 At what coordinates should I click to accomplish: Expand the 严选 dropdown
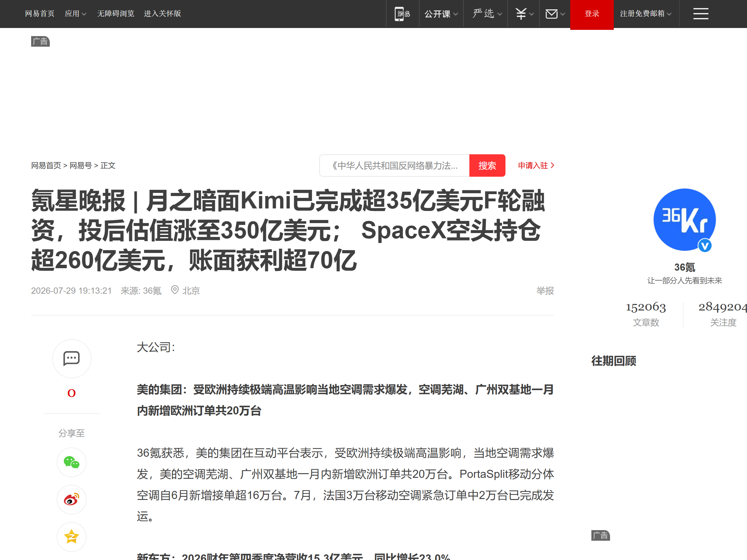tap(487, 14)
